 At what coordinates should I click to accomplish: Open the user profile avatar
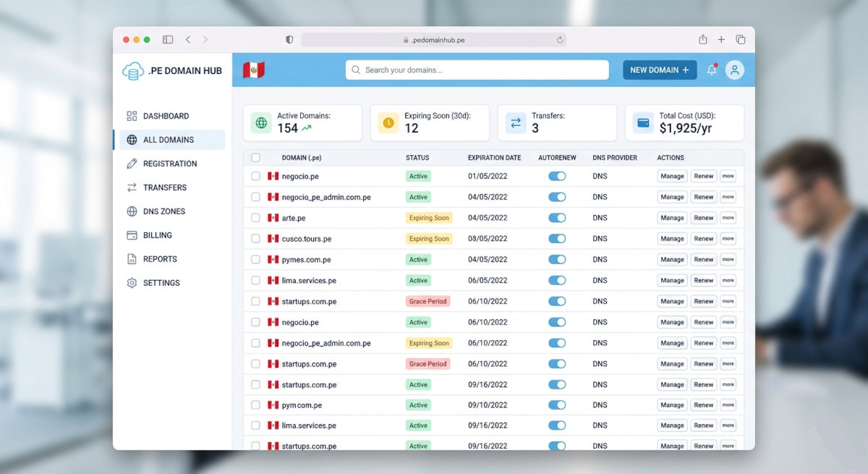tap(735, 70)
